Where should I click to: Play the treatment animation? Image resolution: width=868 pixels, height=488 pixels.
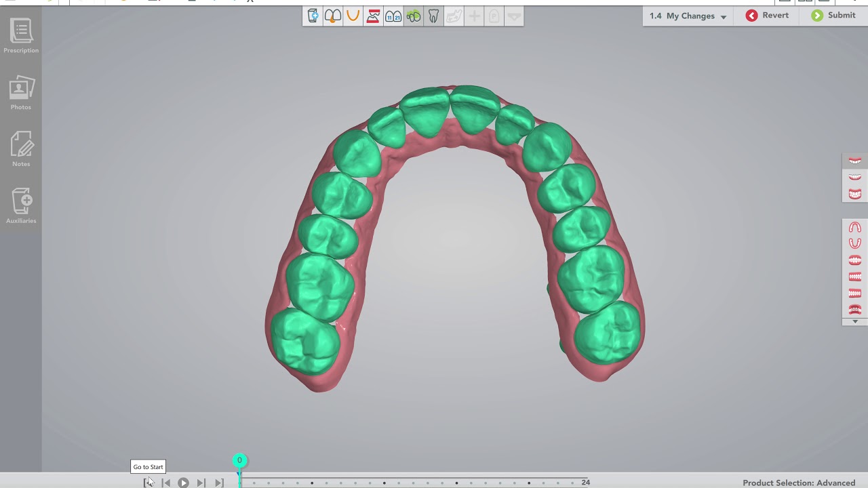point(183,483)
